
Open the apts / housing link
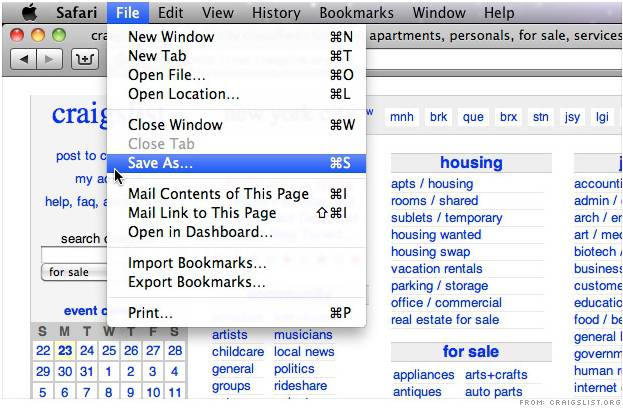pyautogui.click(x=432, y=184)
